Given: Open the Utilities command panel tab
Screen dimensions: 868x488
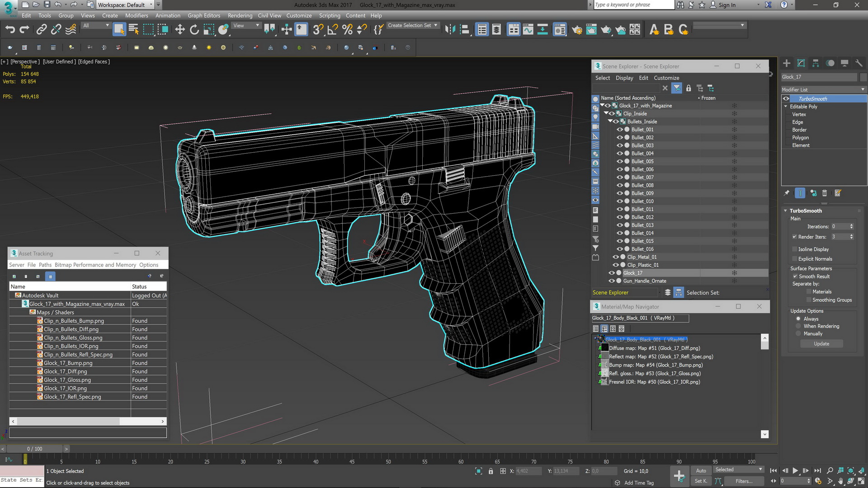Looking at the screenshot, I should point(859,63).
